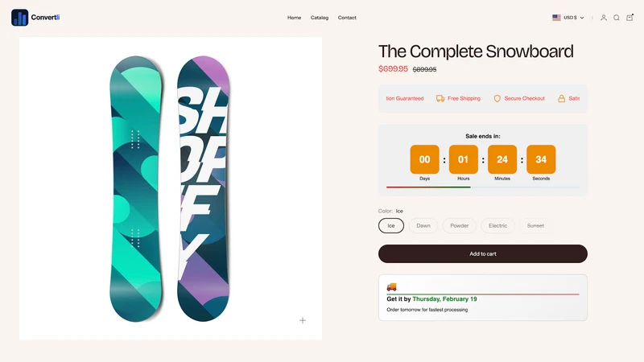Viewport: 644px width, 362px height.
Task: Click the delivery truck emoji icon
Action: (391, 286)
